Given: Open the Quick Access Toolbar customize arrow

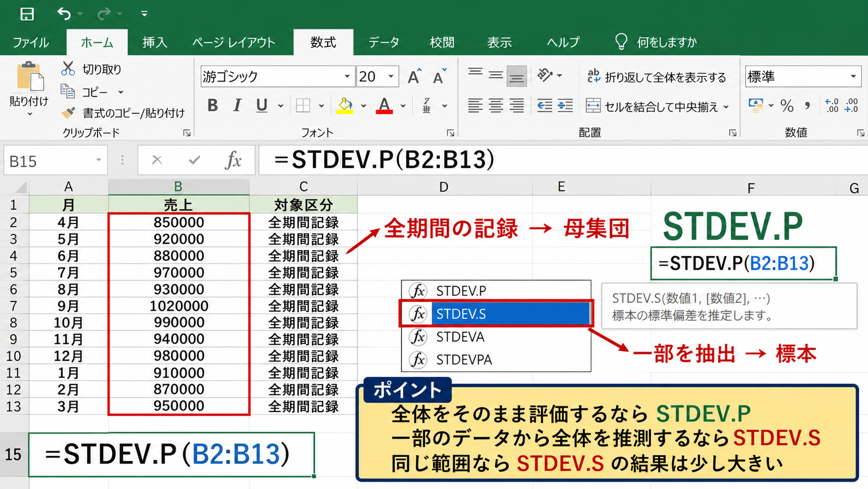Looking at the screenshot, I should 144,14.
